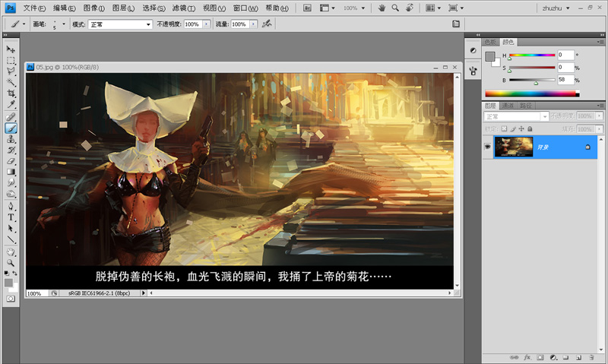Toggle Lock transparent pixels
Screen dimensions: 608x364
(504, 128)
